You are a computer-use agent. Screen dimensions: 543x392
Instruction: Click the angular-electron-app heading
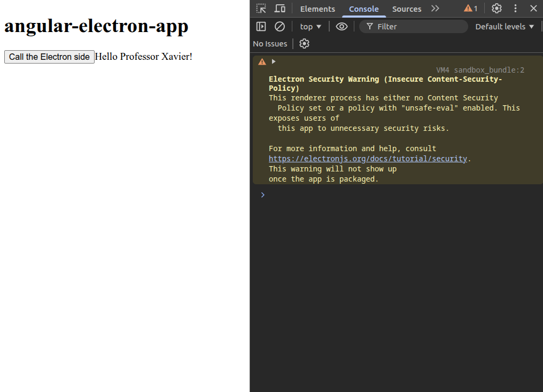click(x=96, y=26)
